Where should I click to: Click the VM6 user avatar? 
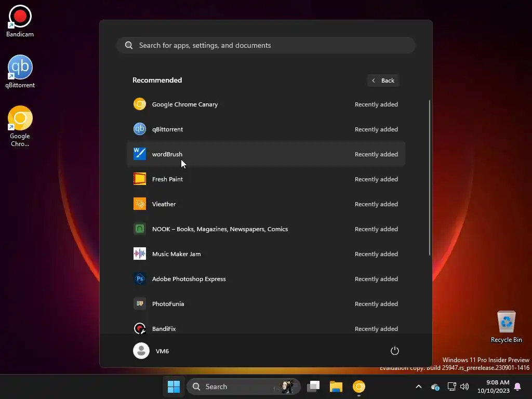tap(141, 351)
